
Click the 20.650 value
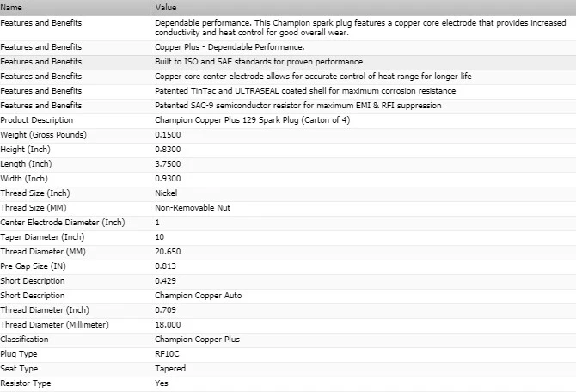[168, 252]
